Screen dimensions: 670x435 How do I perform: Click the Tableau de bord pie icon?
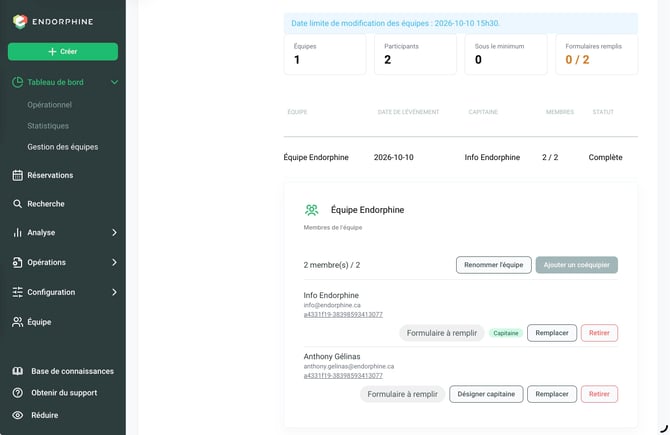click(18, 82)
